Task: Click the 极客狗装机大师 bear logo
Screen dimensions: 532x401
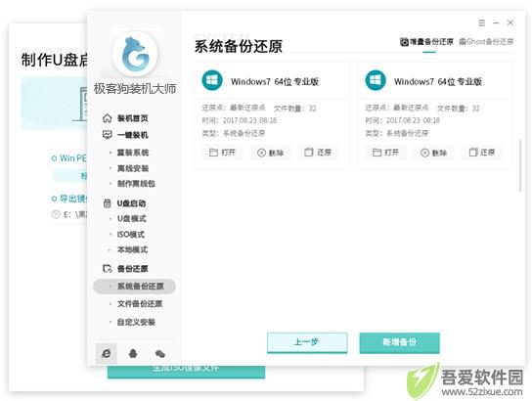Action: pos(135,54)
